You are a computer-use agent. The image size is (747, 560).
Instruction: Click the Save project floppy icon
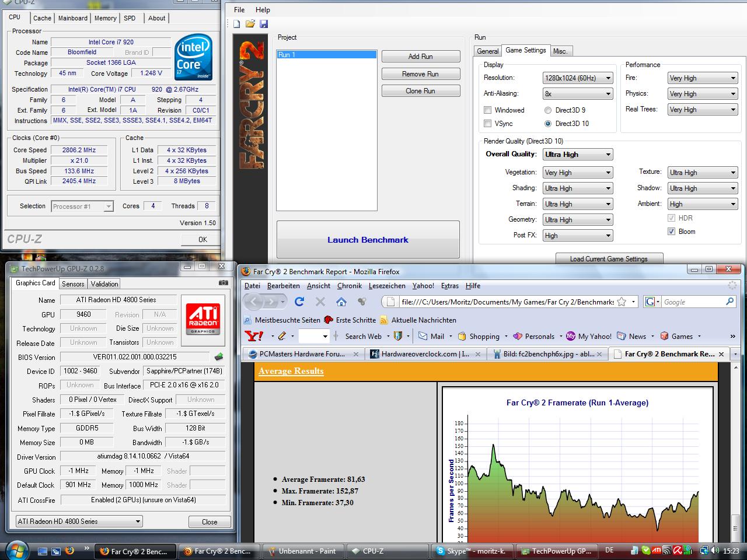[x=264, y=24]
